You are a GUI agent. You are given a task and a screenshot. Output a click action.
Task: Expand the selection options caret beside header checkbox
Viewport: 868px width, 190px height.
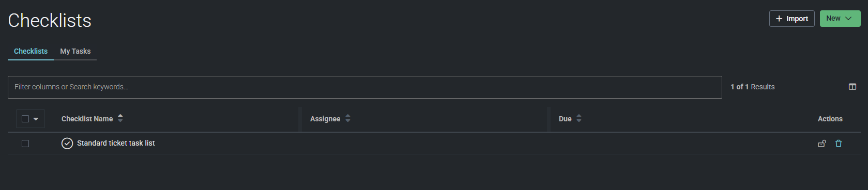click(36, 119)
